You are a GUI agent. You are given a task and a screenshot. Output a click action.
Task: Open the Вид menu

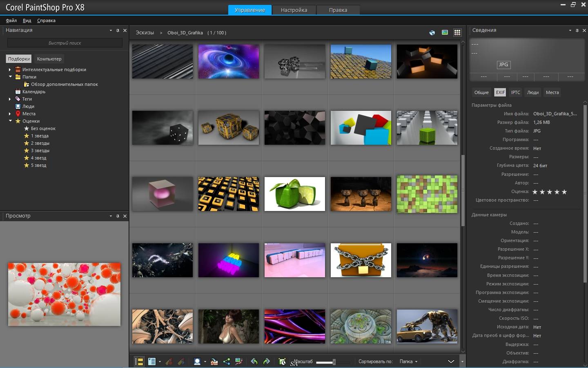click(27, 20)
